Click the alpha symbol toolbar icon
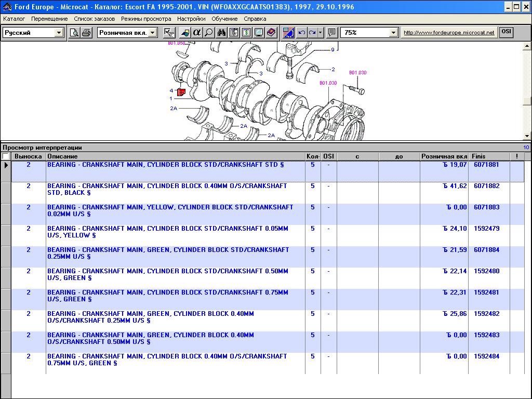The height and width of the screenshot is (399, 532). point(197,33)
